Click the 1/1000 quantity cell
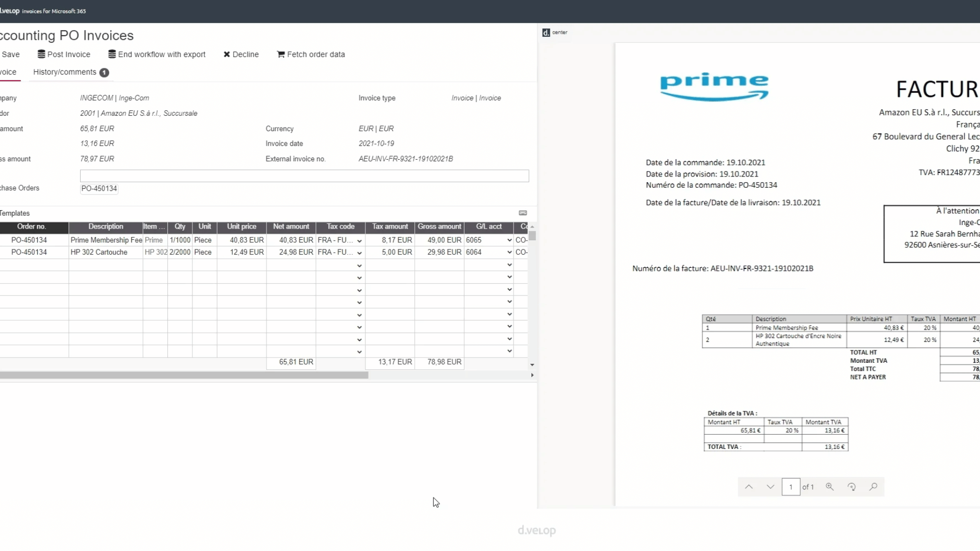The height and width of the screenshot is (551, 980). click(180, 240)
